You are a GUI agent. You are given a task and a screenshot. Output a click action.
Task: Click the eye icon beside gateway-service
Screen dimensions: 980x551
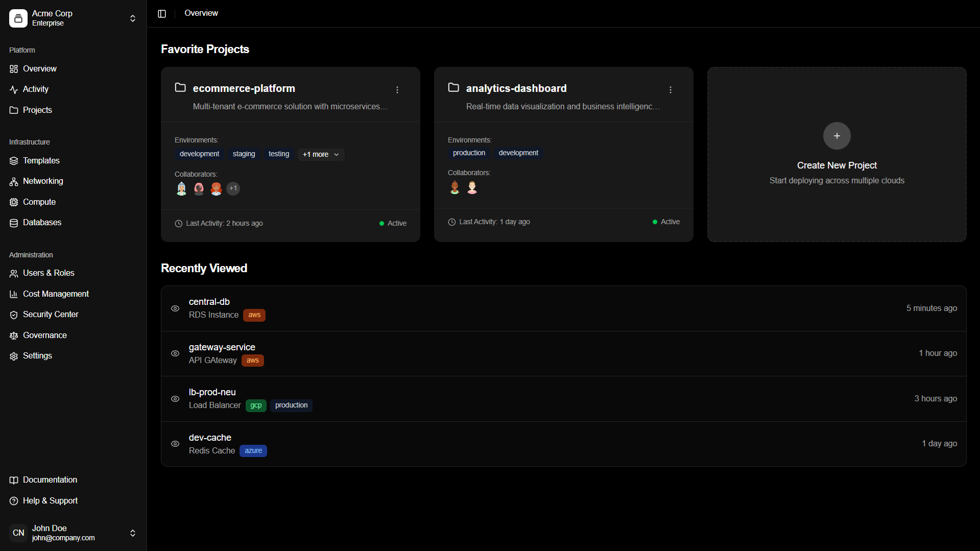[x=175, y=353]
